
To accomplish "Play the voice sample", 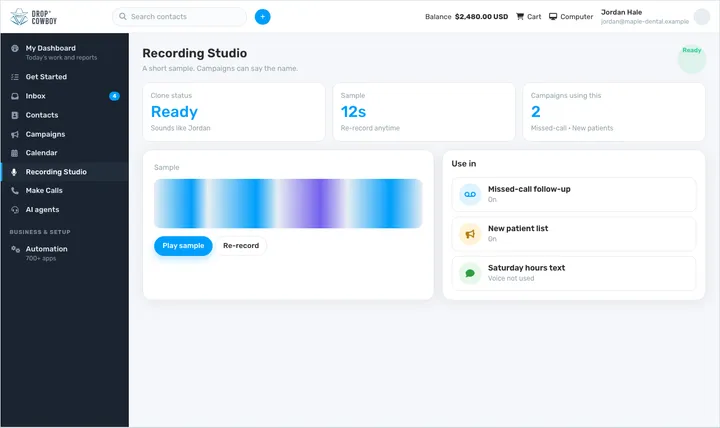I will pyautogui.click(x=183, y=246).
